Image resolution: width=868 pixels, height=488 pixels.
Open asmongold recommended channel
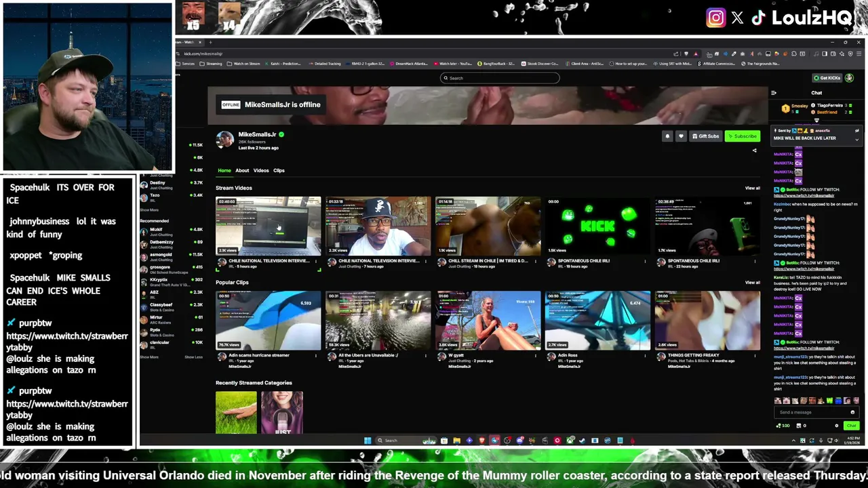170,257
